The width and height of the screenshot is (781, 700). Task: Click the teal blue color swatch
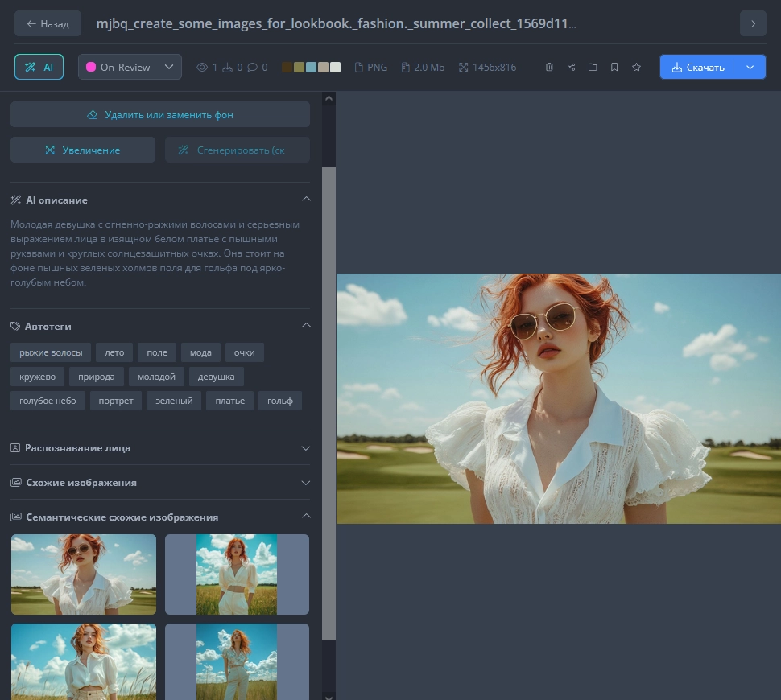point(311,68)
